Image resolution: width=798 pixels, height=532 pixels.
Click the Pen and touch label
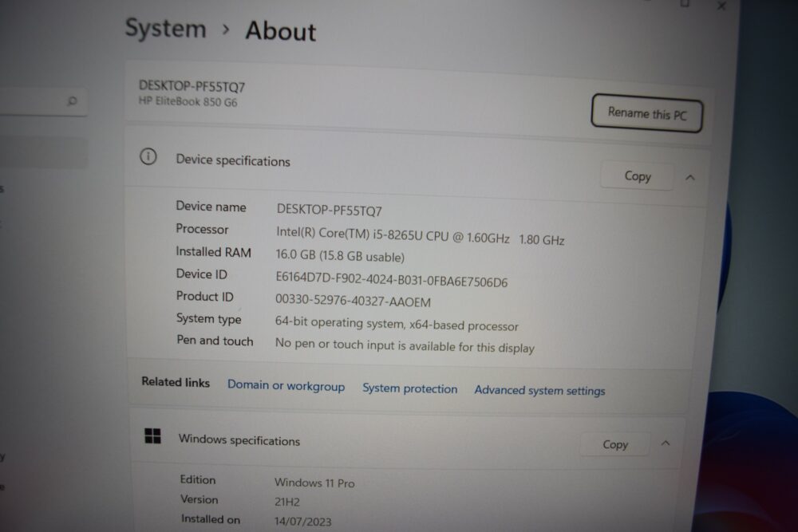215,341
